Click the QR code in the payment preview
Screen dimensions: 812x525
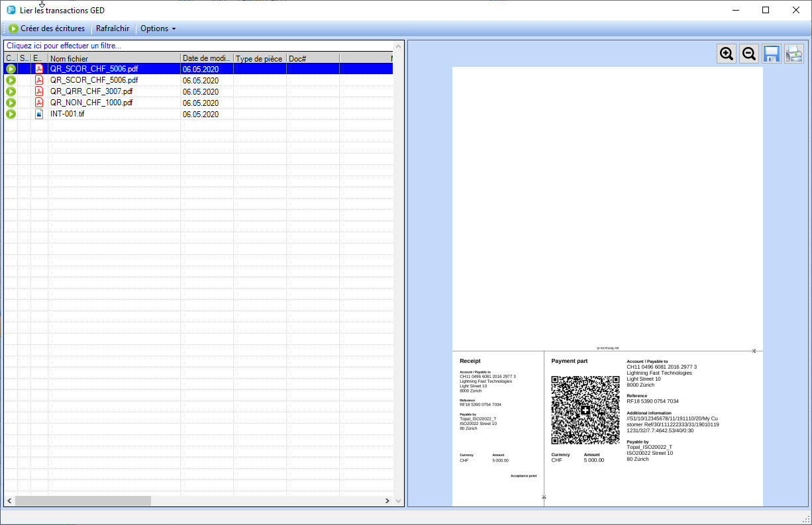pyautogui.click(x=585, y=410)
